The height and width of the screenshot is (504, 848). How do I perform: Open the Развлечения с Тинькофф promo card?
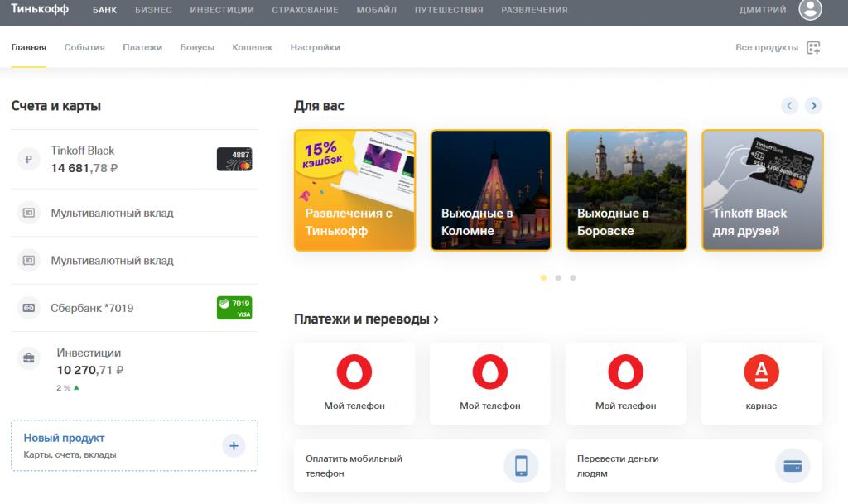pos(354,190)
